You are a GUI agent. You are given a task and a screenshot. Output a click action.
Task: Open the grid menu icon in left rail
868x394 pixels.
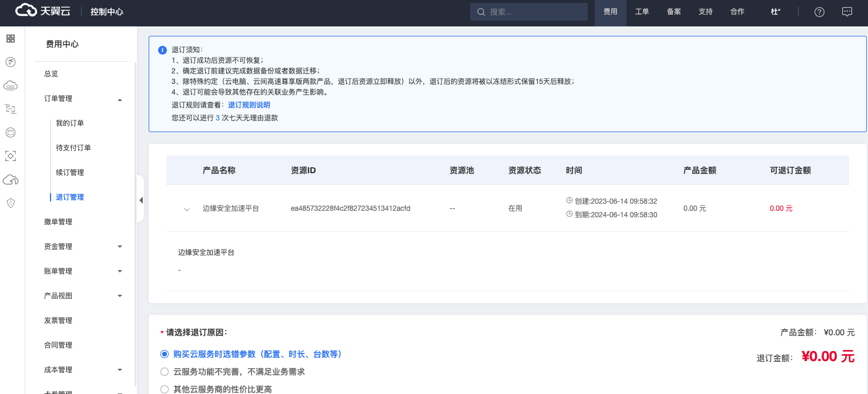pos(11,39)
